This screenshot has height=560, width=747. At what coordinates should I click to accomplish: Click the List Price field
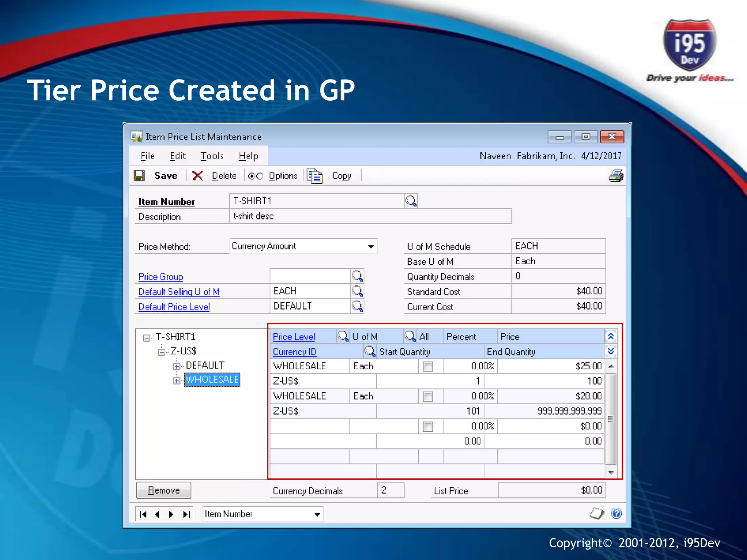pos(552,490)
